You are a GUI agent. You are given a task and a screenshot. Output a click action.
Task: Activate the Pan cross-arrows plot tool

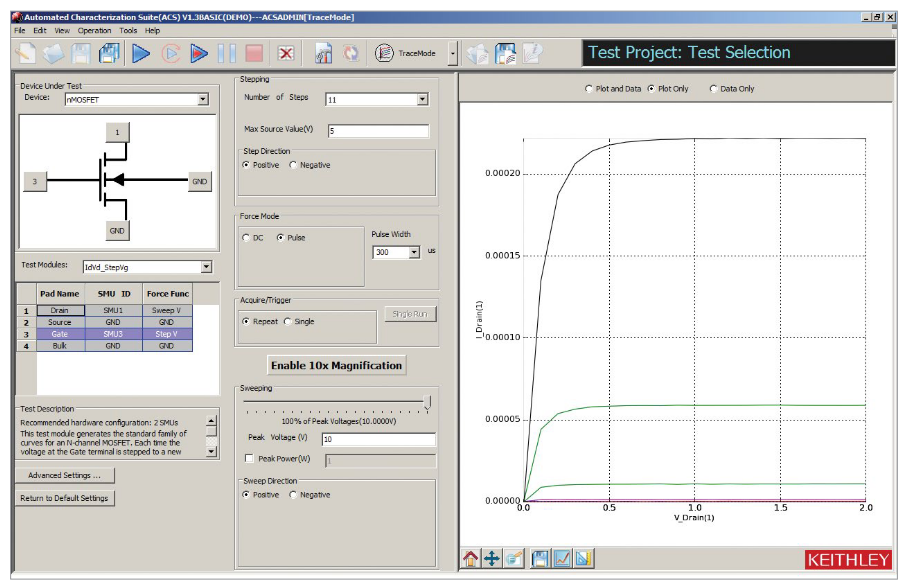point(492,558)
